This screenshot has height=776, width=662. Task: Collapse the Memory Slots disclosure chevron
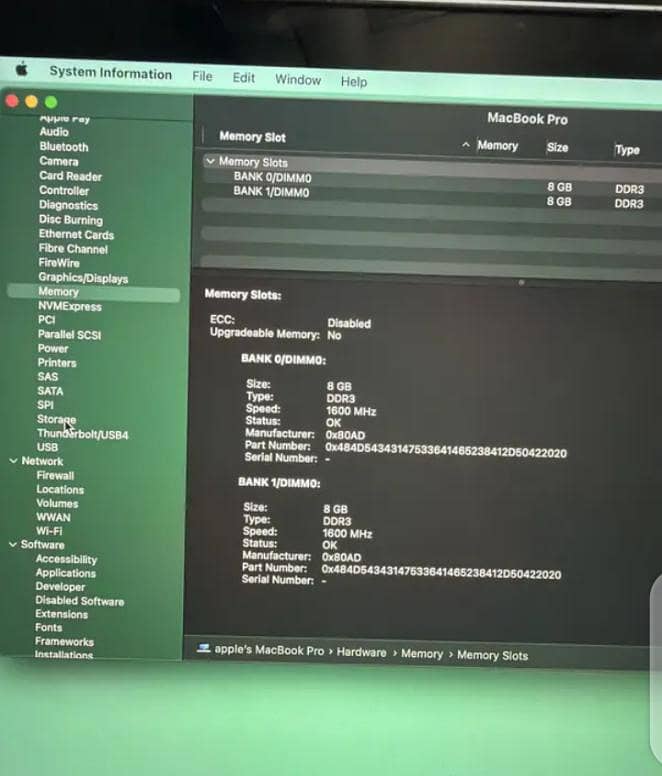(x=211, y=161)
